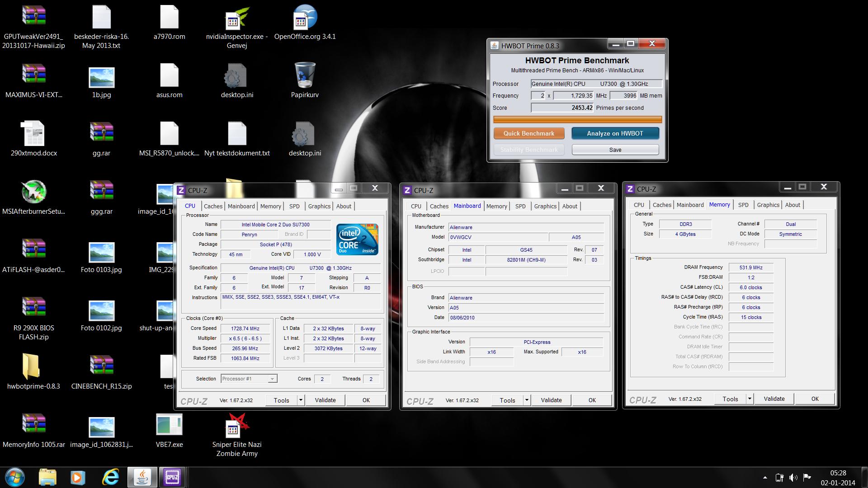Open SPD tab in Memory CPU-Z window

[x=743, y=205]
